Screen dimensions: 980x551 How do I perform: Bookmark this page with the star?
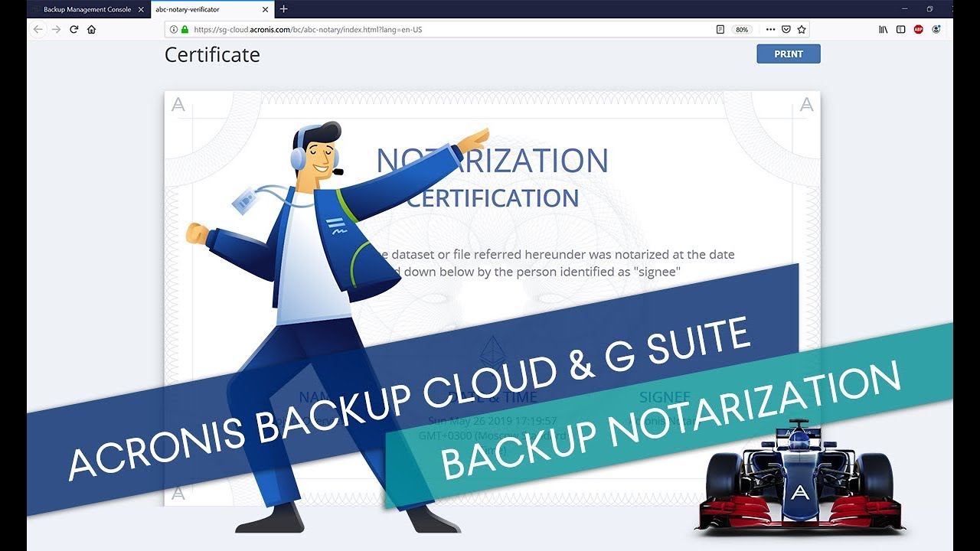[801, 29]
